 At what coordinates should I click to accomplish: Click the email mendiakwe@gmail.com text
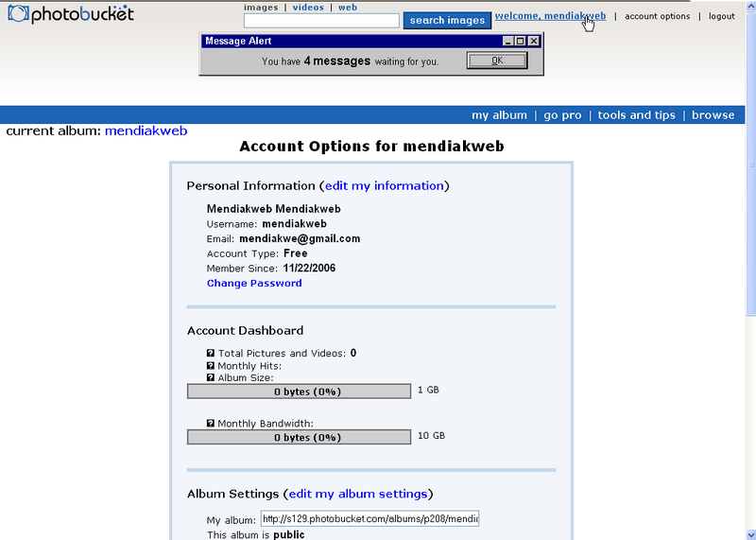tap(300, 239)
